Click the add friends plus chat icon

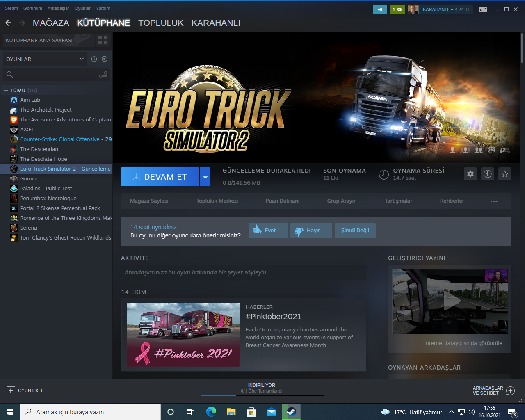510,390
